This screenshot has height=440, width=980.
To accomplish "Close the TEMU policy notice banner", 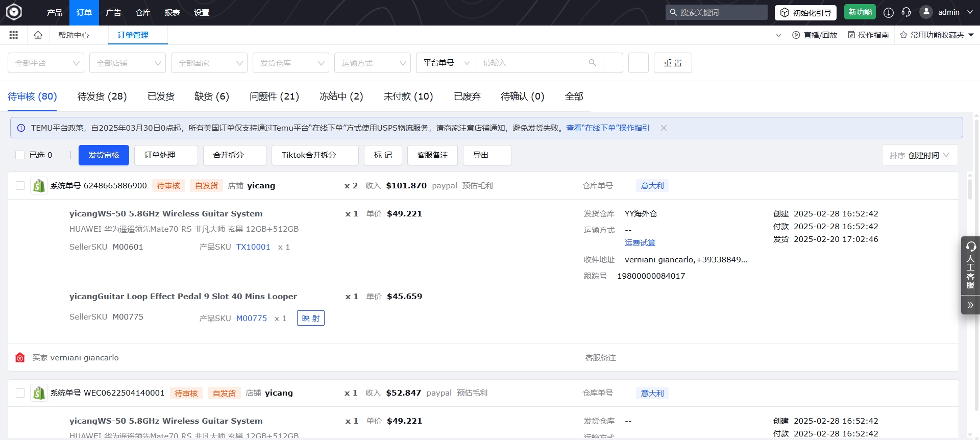I will 664,128.
